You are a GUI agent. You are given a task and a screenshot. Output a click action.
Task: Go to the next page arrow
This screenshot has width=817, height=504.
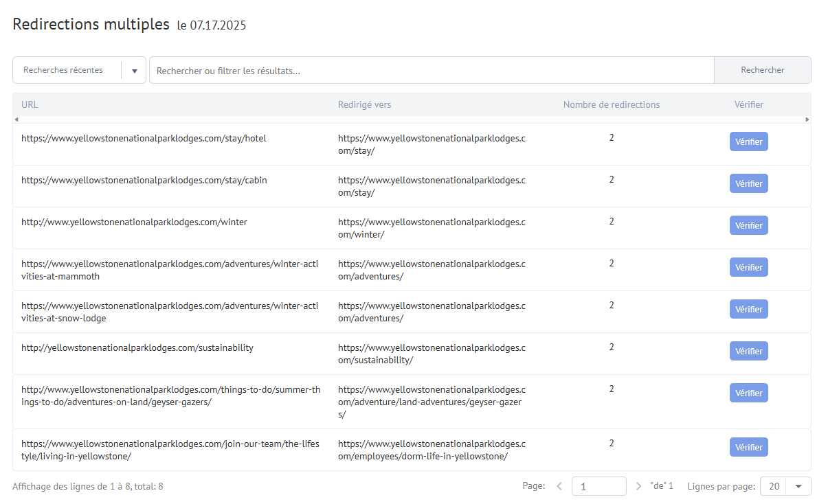pos(638,486)
